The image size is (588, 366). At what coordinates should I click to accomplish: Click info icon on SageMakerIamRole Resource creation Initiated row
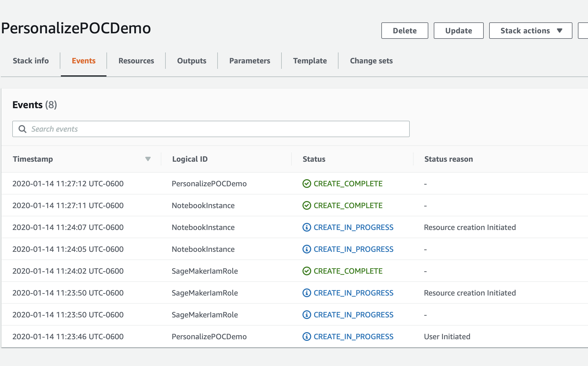point(307,293)
